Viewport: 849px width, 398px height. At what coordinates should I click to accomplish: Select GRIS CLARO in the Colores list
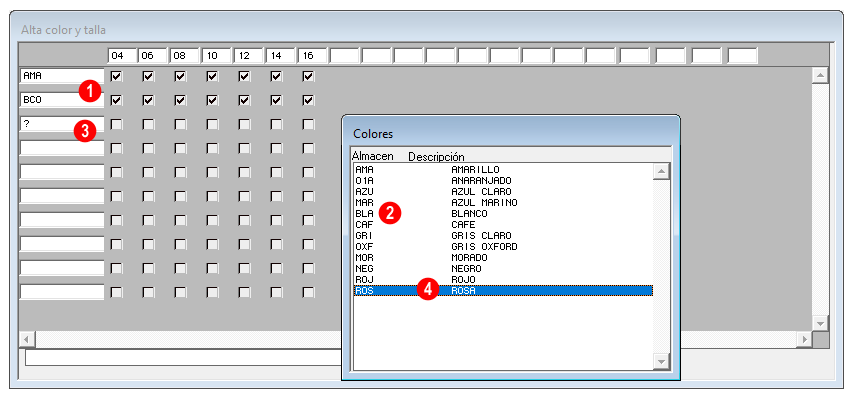click(503, 236)
